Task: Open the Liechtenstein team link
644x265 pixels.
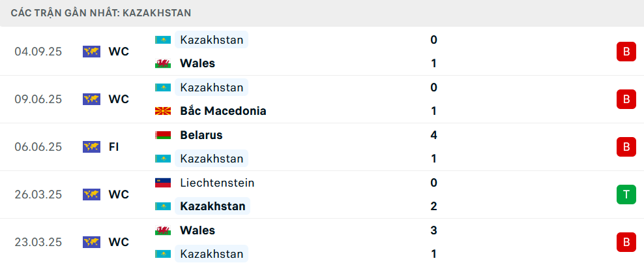Action: (x=217, y=183)
